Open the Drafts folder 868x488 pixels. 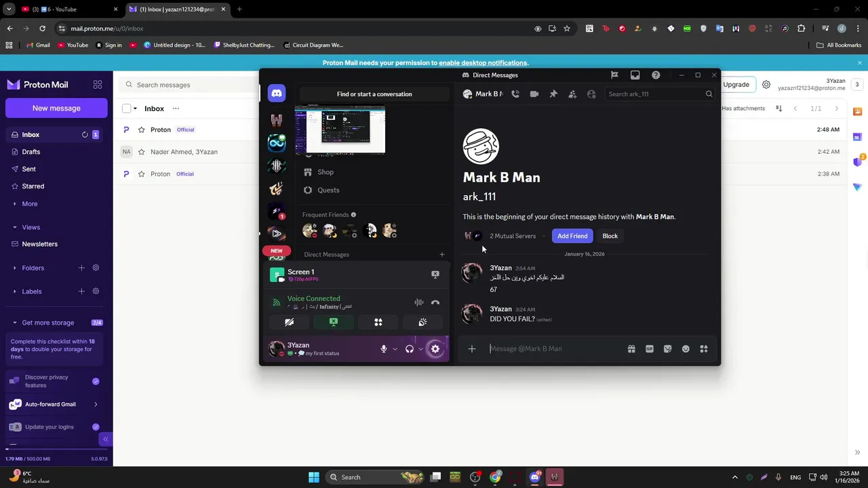point(56,152)
